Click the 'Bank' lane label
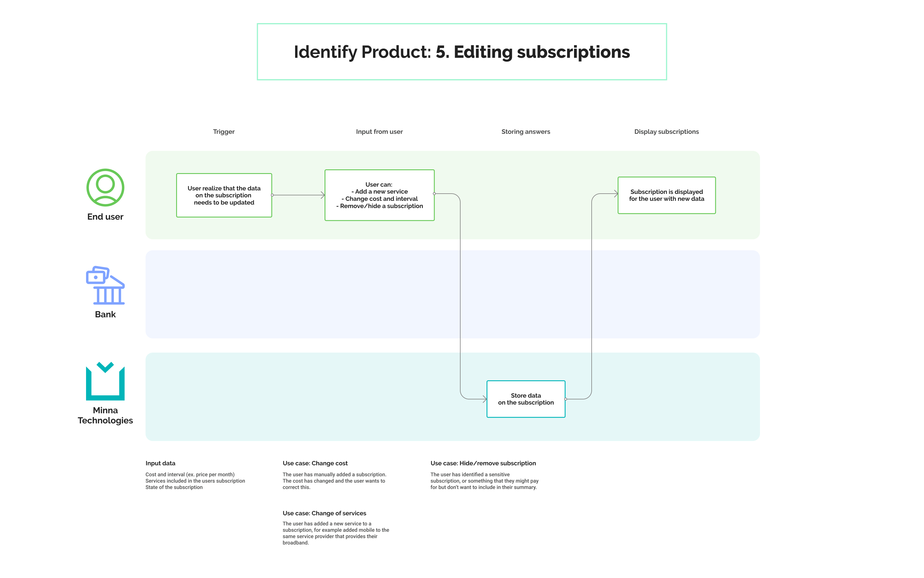 point(105,314)
